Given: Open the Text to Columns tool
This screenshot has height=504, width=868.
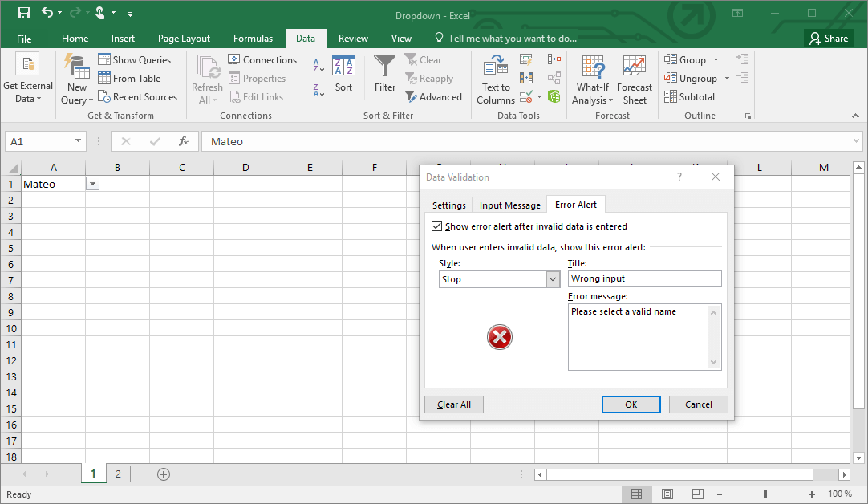Looking at the screenshot, I should click(x=495, y=78).
